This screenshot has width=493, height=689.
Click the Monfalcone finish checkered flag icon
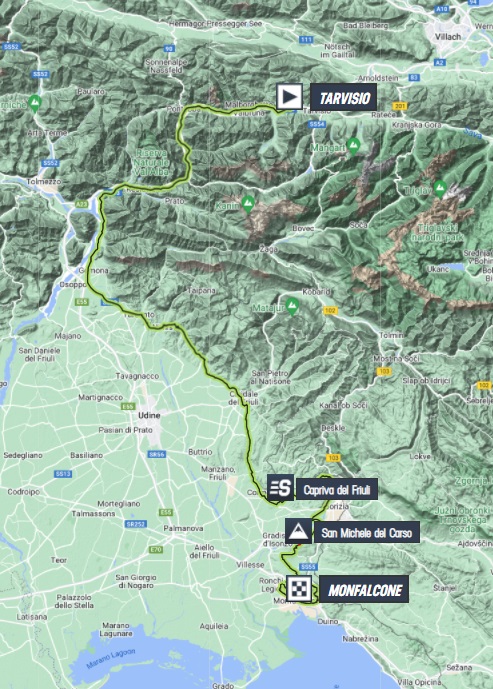tap(299, 589)
